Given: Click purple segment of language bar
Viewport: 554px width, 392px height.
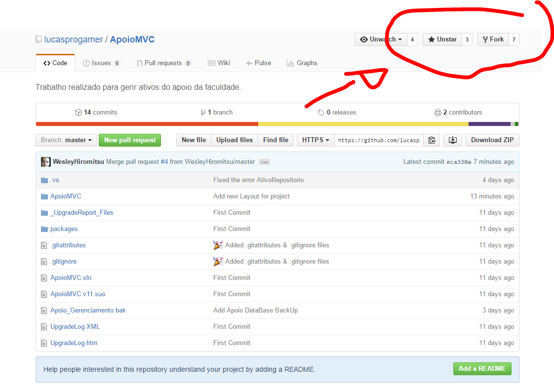Looking at the screenshot, I should [489, 124].
